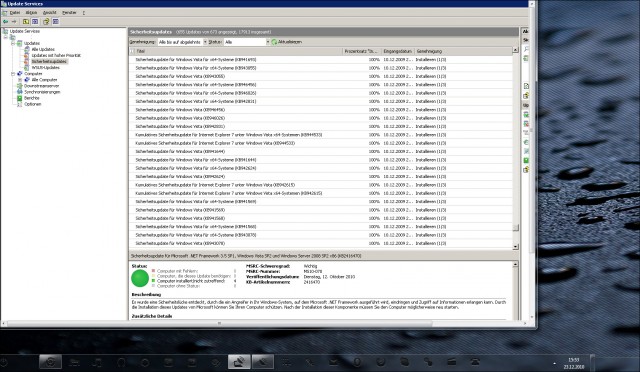Click the magnifier search icon in action pane

[526, 49]
